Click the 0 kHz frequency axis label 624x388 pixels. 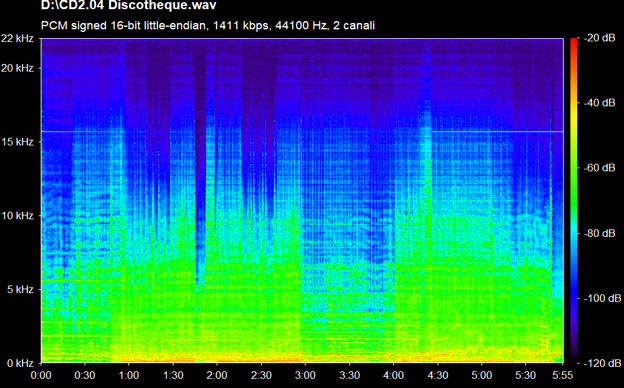[20, 363]
